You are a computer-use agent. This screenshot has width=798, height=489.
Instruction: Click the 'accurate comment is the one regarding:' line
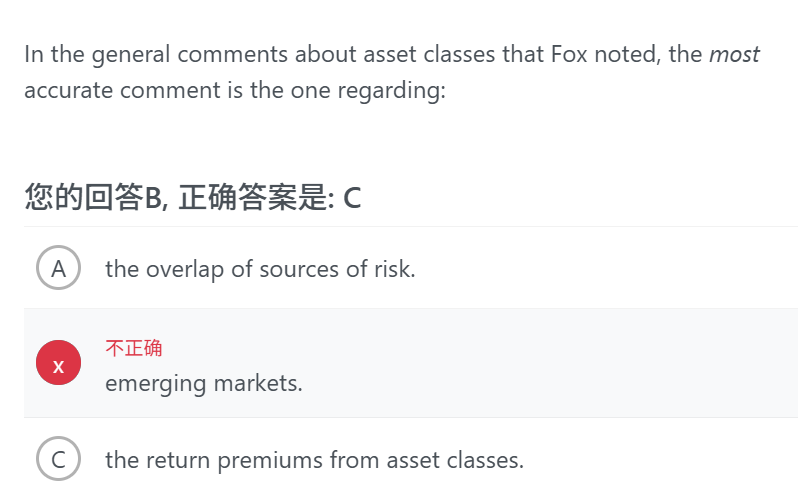tap(235, 91)
